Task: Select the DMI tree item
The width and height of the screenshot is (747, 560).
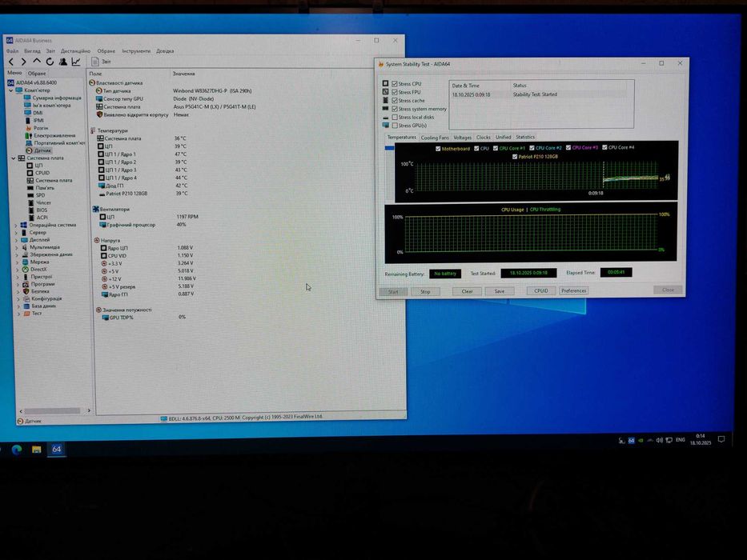Action: (x=34, y=113)
